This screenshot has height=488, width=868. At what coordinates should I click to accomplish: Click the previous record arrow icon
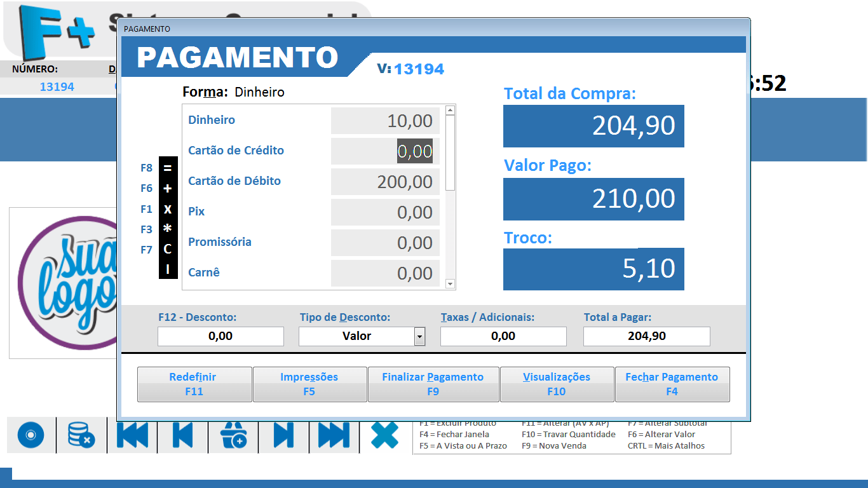point(182,435)
